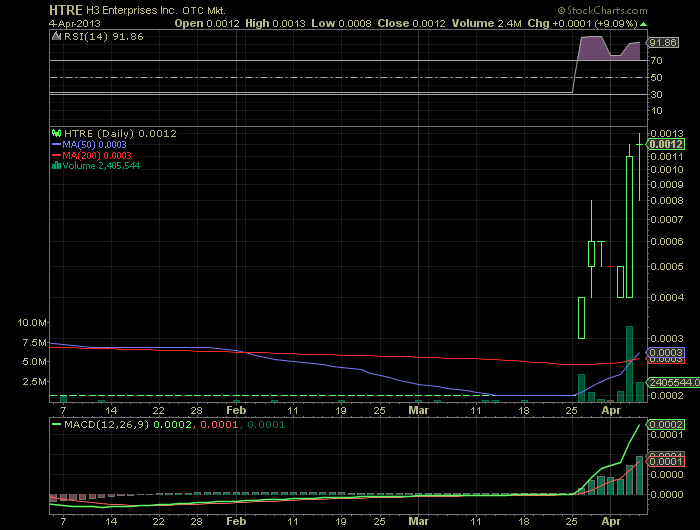The width and height of the screenshot is (700, 530).
Task: Click the 0.0010 price axis label
Action: 667,170
